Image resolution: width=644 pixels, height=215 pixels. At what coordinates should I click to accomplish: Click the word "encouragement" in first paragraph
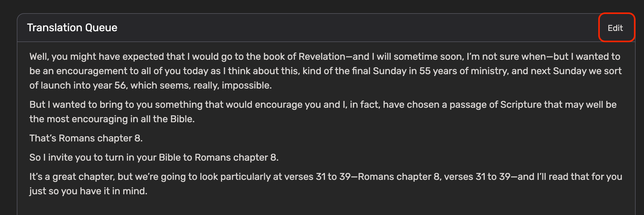pos(92,71)
